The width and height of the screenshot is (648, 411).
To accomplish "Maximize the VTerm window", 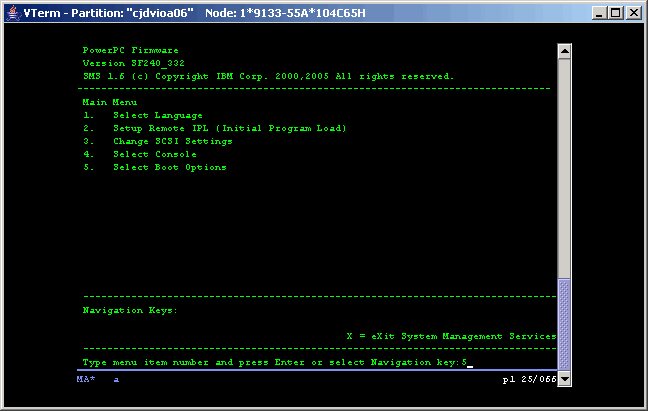I will click(x=615, y=12).
